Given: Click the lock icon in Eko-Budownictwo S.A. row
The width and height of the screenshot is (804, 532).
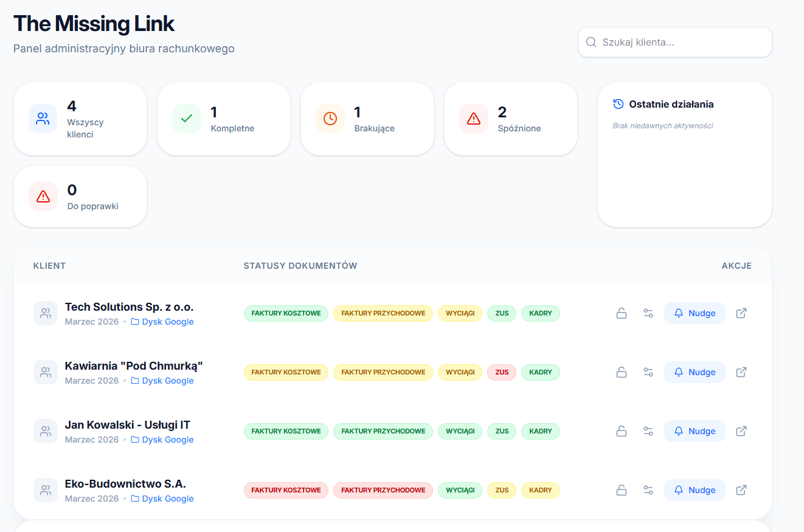Looking at the screenshot, I should 622,490.
